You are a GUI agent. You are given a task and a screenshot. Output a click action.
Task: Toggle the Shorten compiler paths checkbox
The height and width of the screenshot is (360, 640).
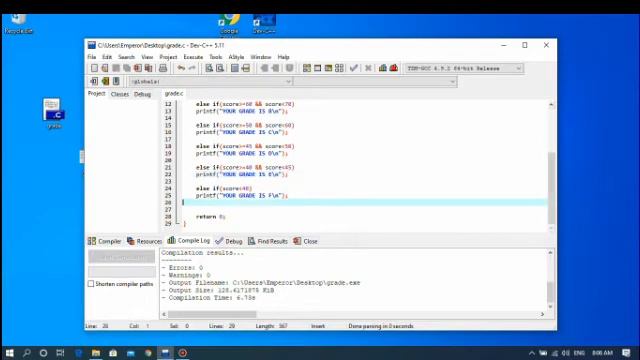coord(91,284)
